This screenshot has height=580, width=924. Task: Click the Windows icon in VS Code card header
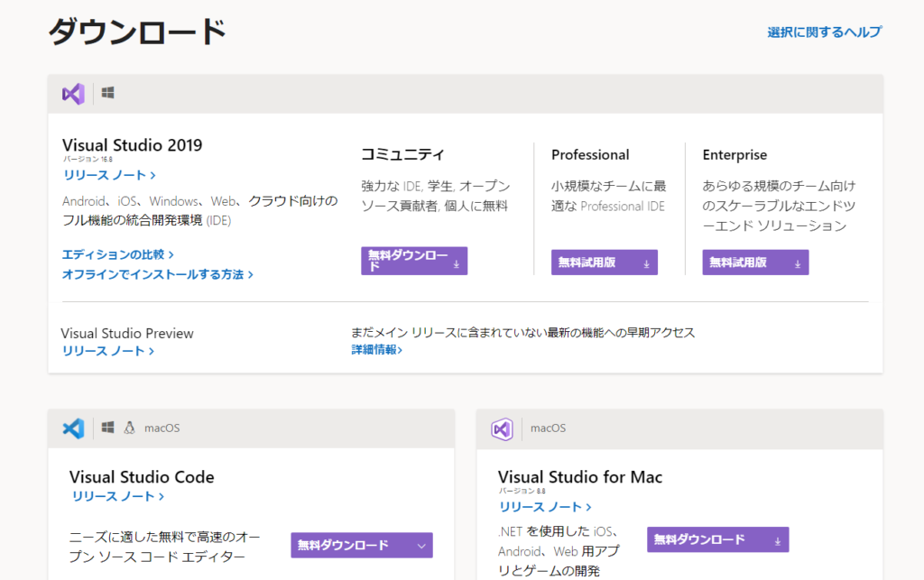tap(108, 428)
